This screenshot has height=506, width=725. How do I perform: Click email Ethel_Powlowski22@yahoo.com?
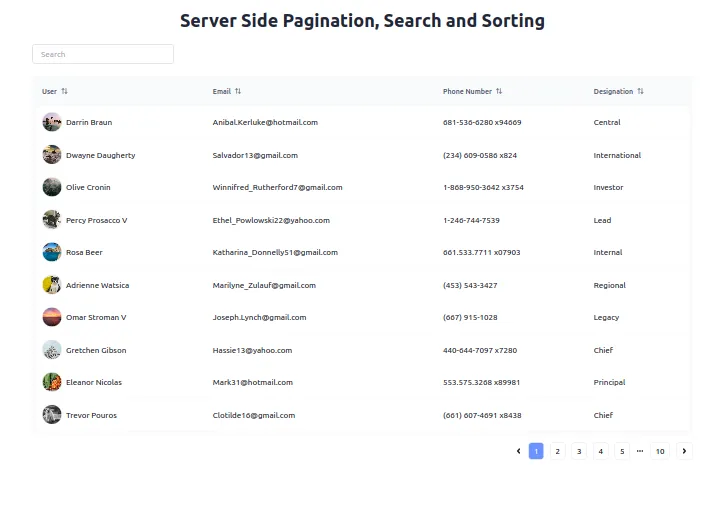(x=271, y=220)
